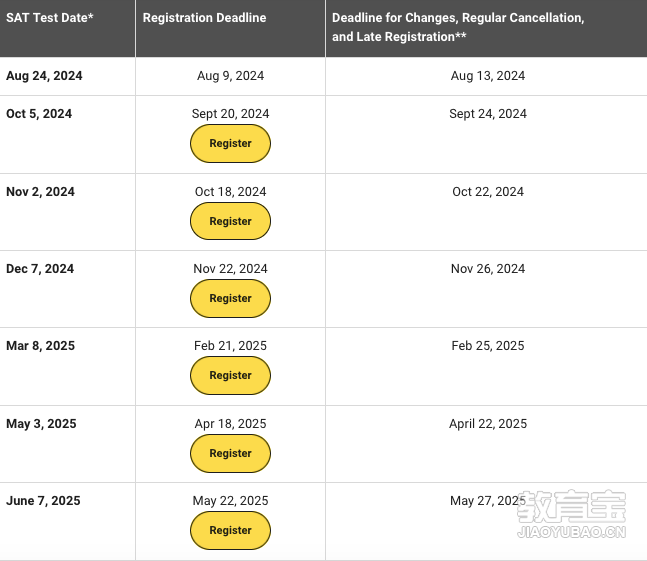The image size is (647, 561).
Task: Click Register for the Dec 7, 2024 test
Action: point(230,298)
